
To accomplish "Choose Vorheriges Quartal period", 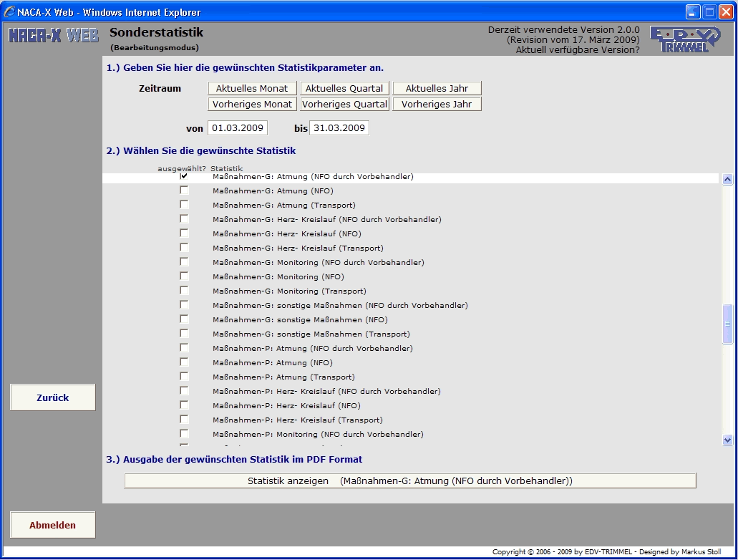I will [x=344, y=104].
